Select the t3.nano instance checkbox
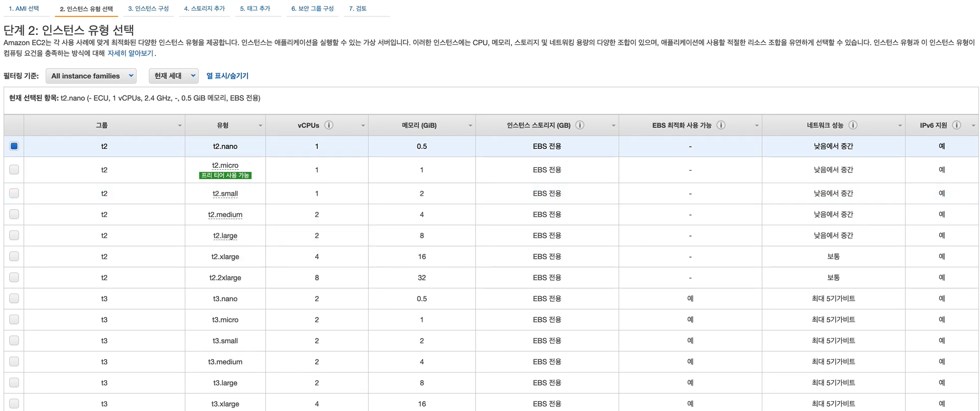Viewport: 980px width, 411px height. 14,299
